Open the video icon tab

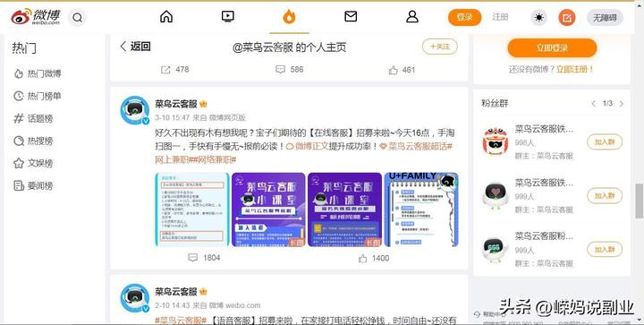(227, 16)
